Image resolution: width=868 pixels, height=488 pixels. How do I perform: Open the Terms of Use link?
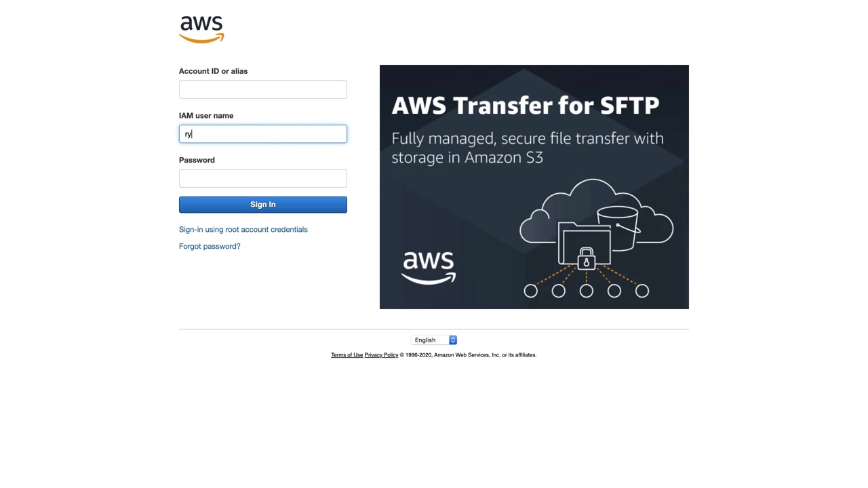point(347,355)
